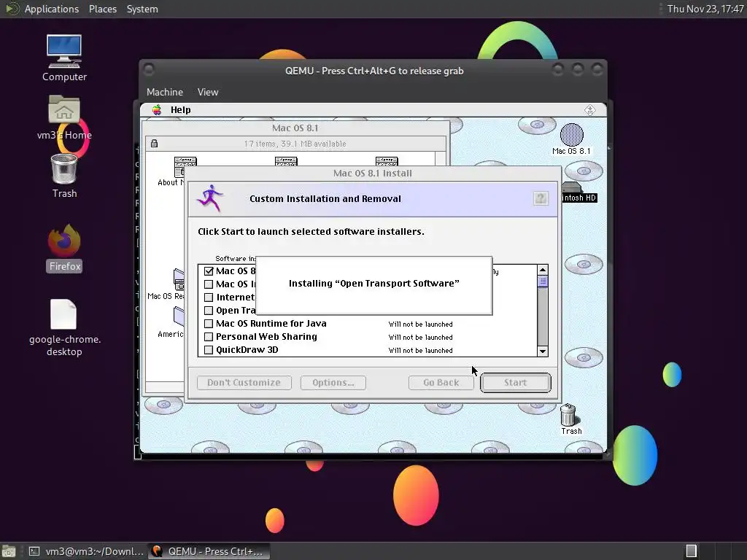The width and height of the screenshot is (747, 560).
Task: Click the Mac OS 8.1 window title bar
Action: coord(295,128)
